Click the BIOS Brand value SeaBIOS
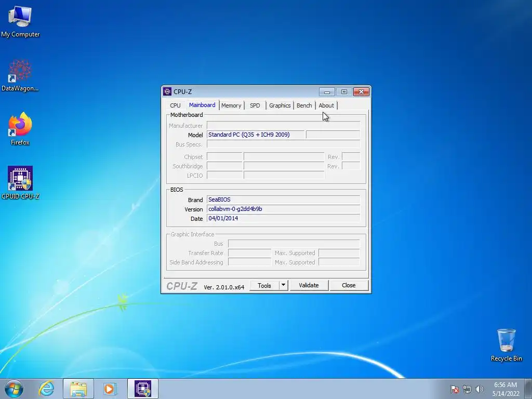 coord(283,199)
